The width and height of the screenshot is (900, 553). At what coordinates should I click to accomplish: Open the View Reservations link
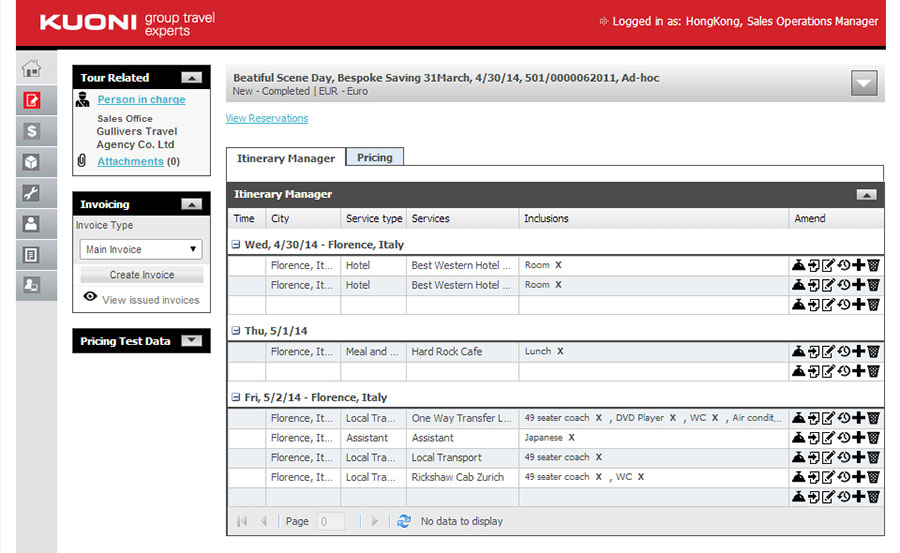pyautogui.click(x=267, y=118)
